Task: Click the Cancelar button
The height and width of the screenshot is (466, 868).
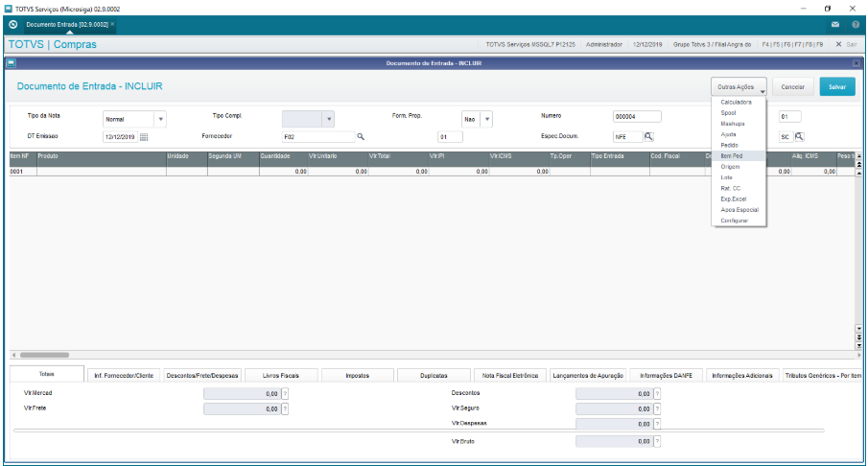Action: (x=793, y=87)
